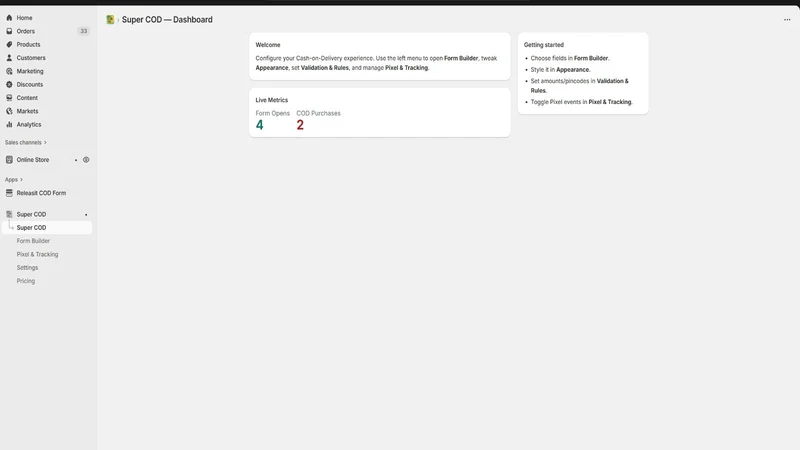Image resolution: width=800 pixels, height=450 pixels.
Task: Click the Super COD icon in breadcrumb header
Action: [x=110, y=19]
